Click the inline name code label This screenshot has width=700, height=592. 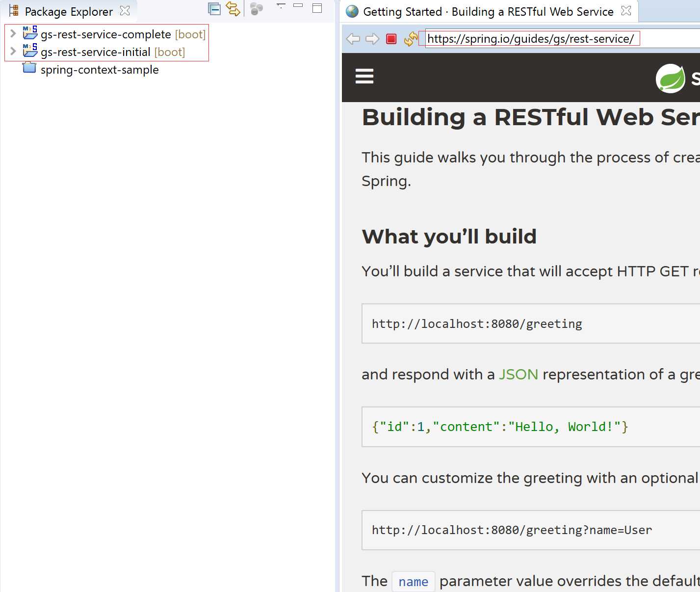(x=414, y=582)
